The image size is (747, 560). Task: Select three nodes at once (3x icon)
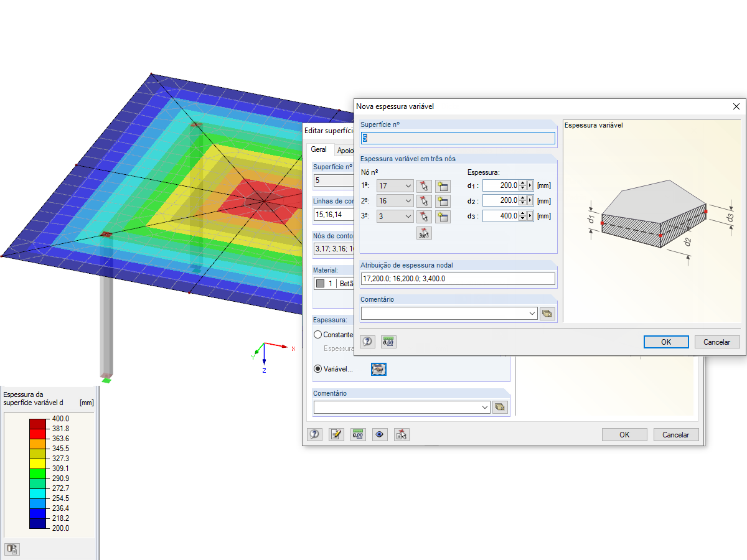pyautogui.click(x=424, y=233)
